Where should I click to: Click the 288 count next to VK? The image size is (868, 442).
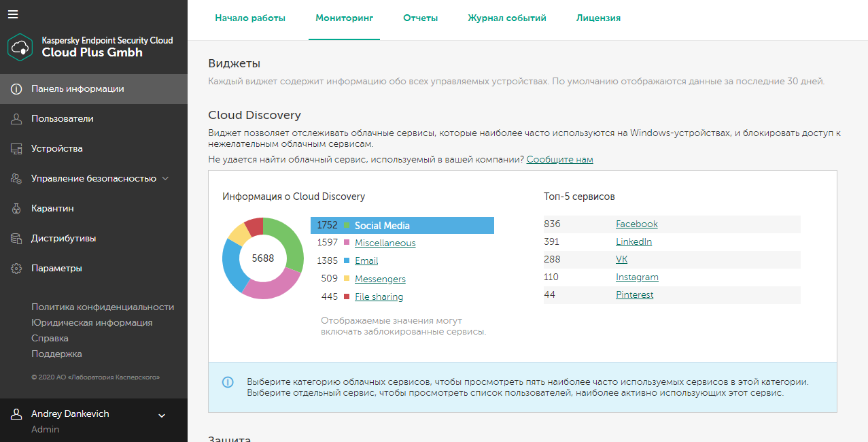pos(552,260)
